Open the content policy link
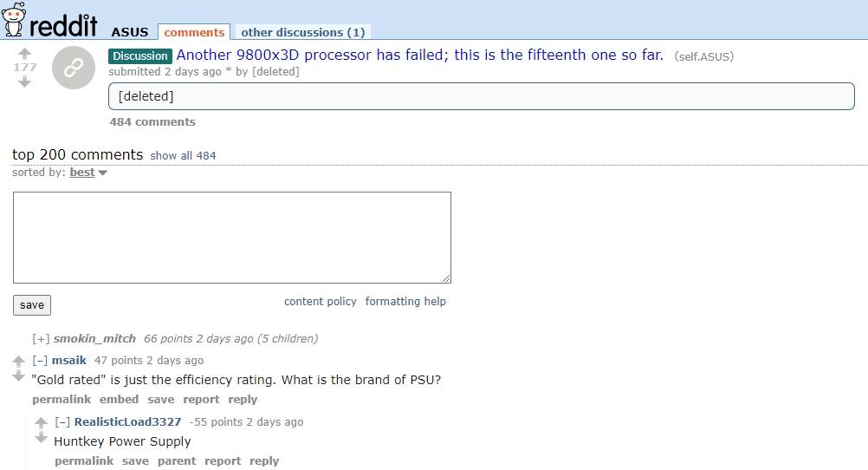This screenshot has width=868, height=470. [320, 301]
